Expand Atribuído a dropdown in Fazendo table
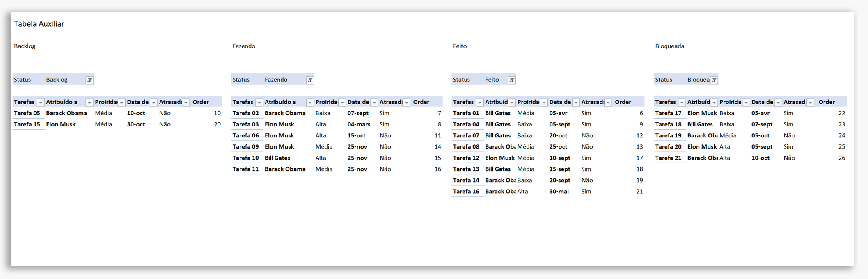Screen dimensions: 868x279 pyautogui.click(x=310, y=103)
